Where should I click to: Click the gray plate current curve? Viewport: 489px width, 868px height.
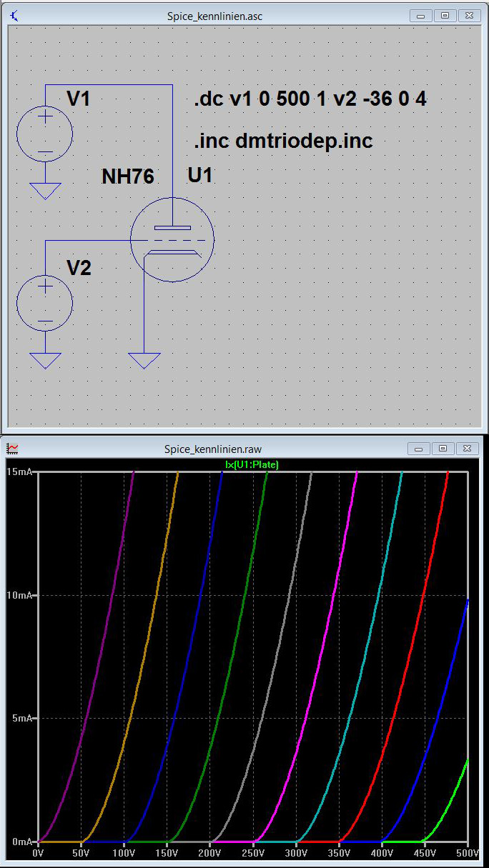pos(290,595)
